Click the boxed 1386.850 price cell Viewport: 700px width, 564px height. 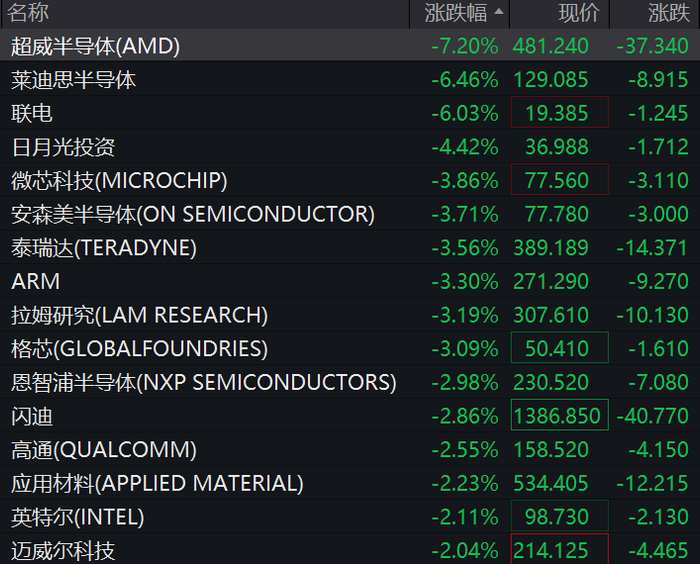click(560, 415)
